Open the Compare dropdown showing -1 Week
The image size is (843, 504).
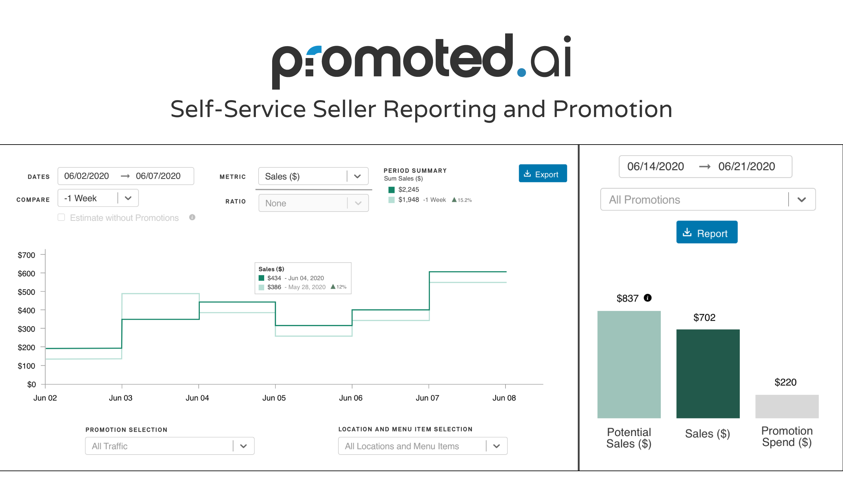click(x=128, y=198)
